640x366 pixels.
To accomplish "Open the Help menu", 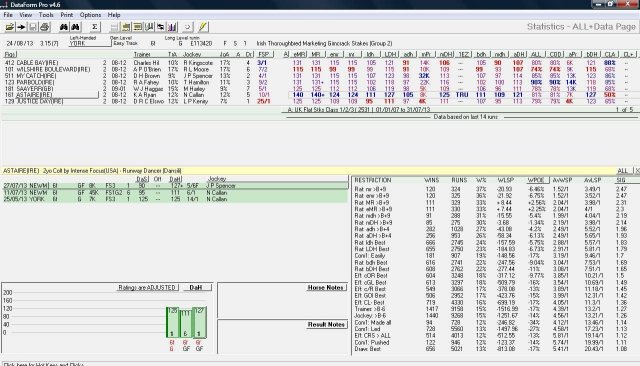I will [114, 15].
